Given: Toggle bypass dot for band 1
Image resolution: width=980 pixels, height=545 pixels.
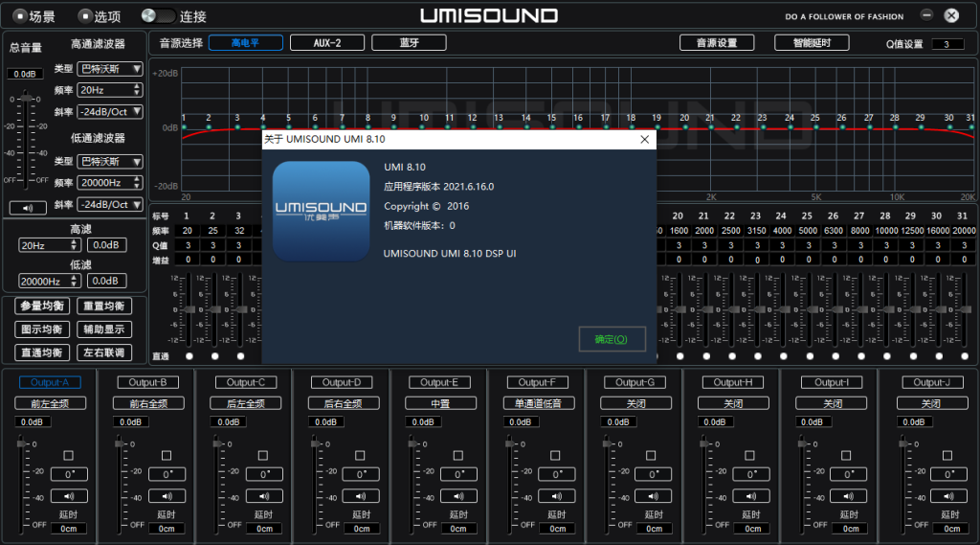Looking at the screenshot, I should 189,356.
